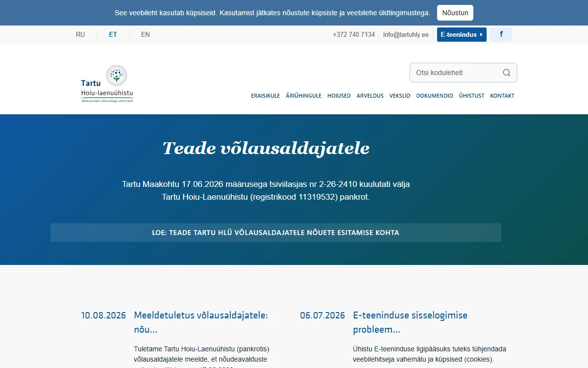Image resolution: width=588 pixels, height=368 pixels.
Task: Open the ÜHISTUST menu
Action: click(x=471, y=96)
